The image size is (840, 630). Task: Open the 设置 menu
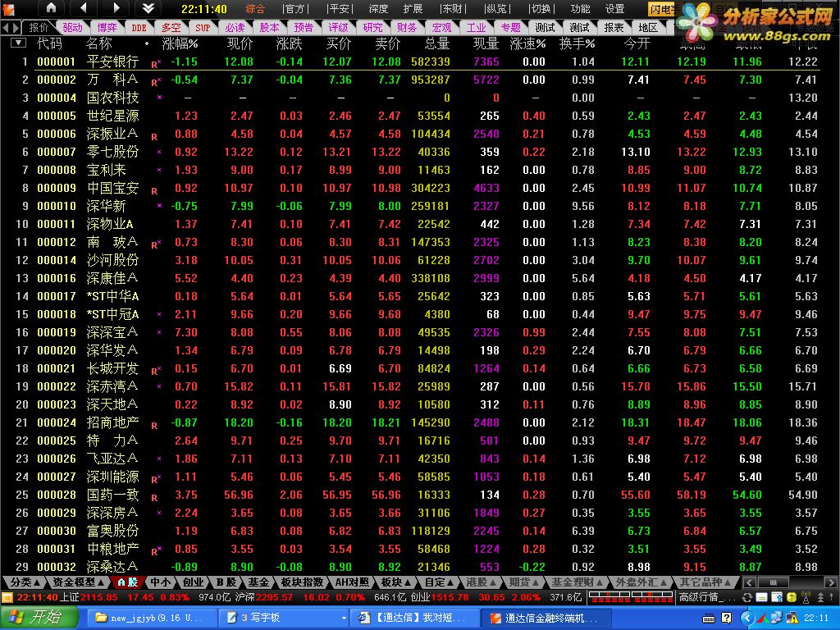(x=614, y=8)
